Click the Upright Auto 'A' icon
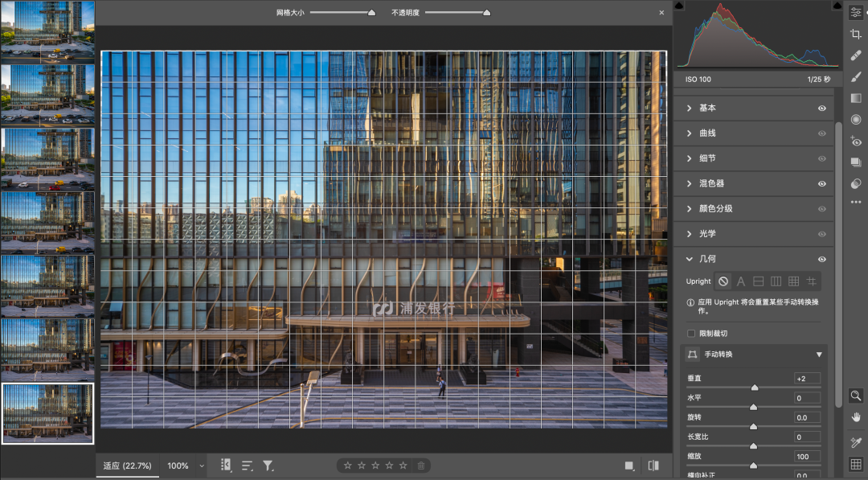 741,281
